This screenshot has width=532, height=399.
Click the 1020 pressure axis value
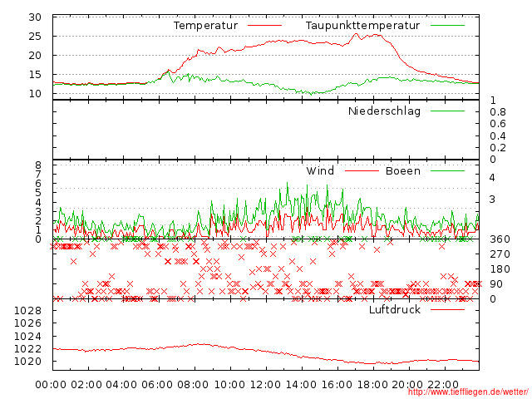coord(27,362)
